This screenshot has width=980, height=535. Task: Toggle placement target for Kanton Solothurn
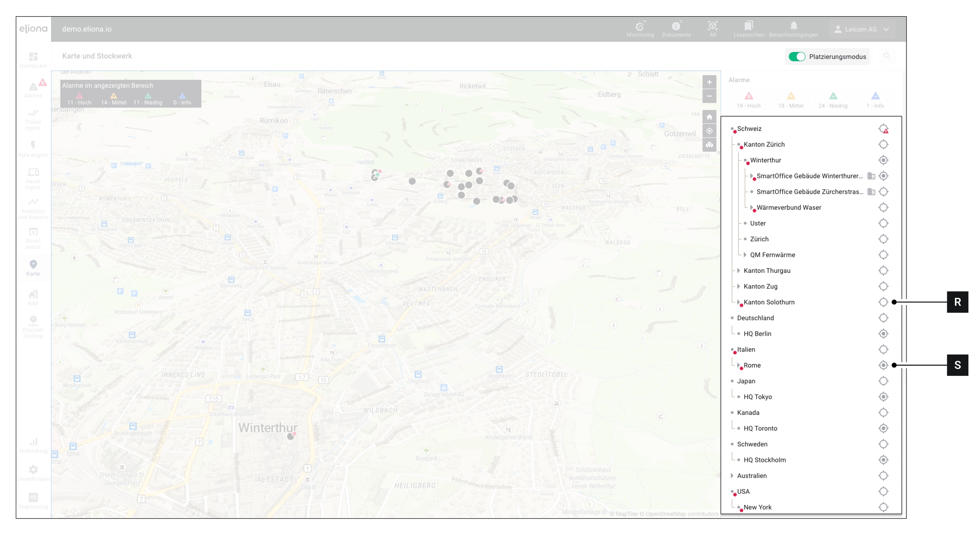coord(883,302)
